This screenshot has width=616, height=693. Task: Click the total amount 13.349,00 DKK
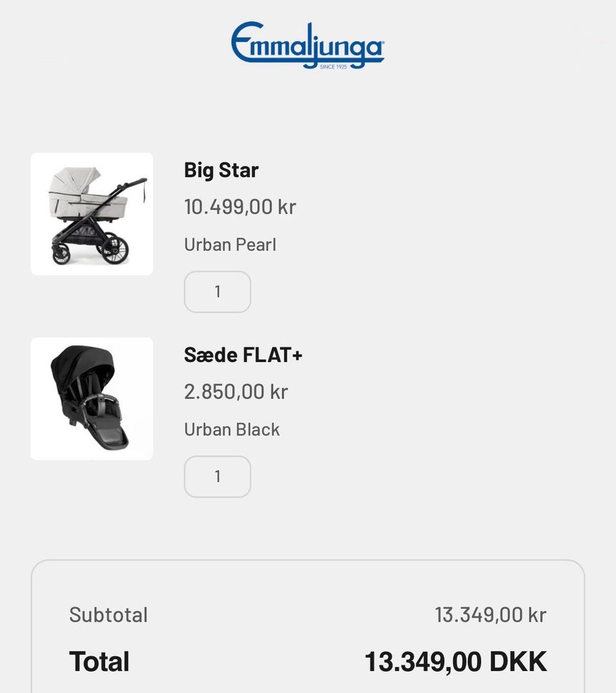456,662
